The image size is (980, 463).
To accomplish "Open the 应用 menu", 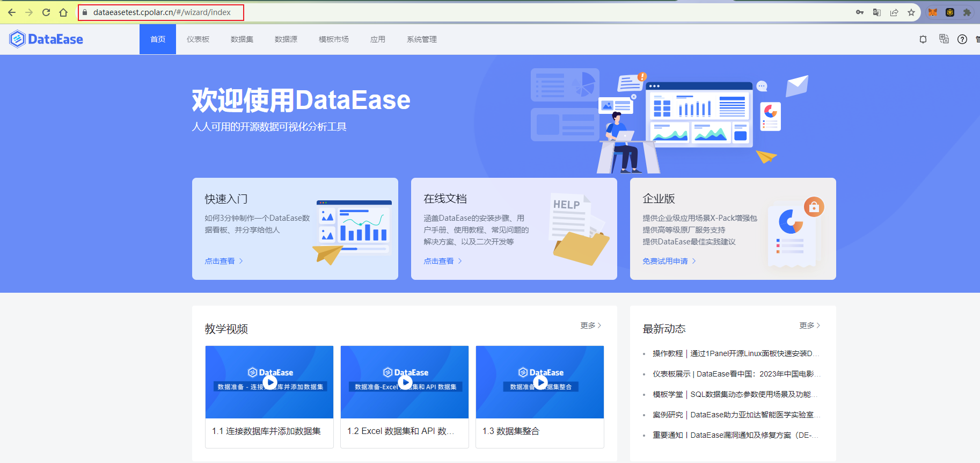I will [x=378, y=39].
